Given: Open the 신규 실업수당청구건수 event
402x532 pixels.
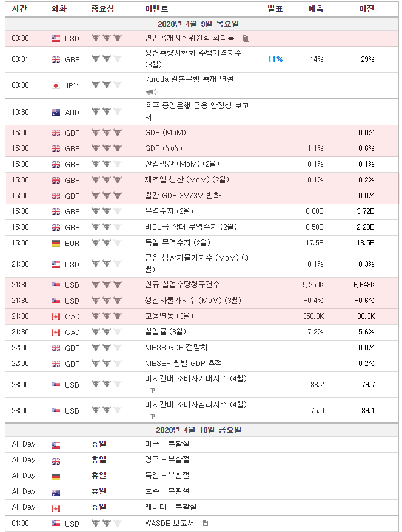Looking at the screenshot, I should click(183, 284).
